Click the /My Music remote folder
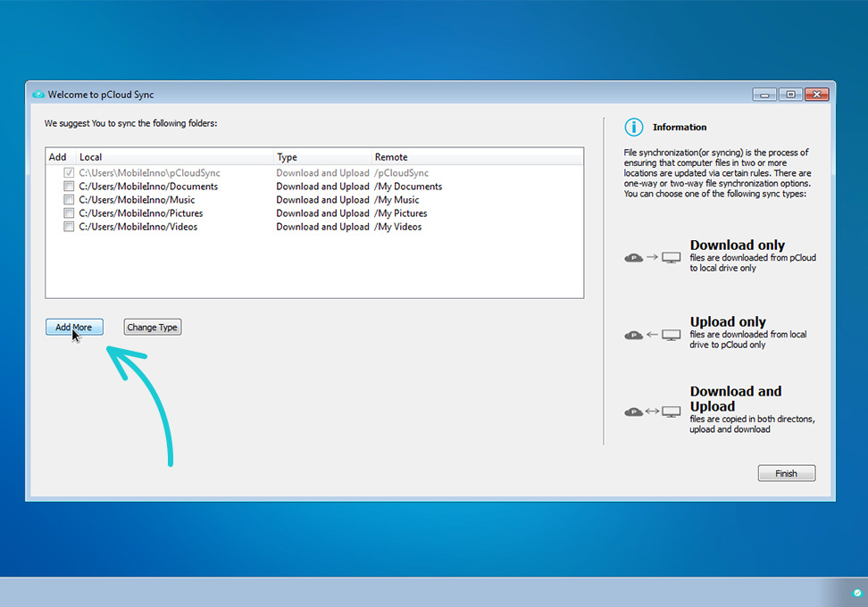This screenshot has height=607, width=868. pyautogui.click(x=396, y=200)
